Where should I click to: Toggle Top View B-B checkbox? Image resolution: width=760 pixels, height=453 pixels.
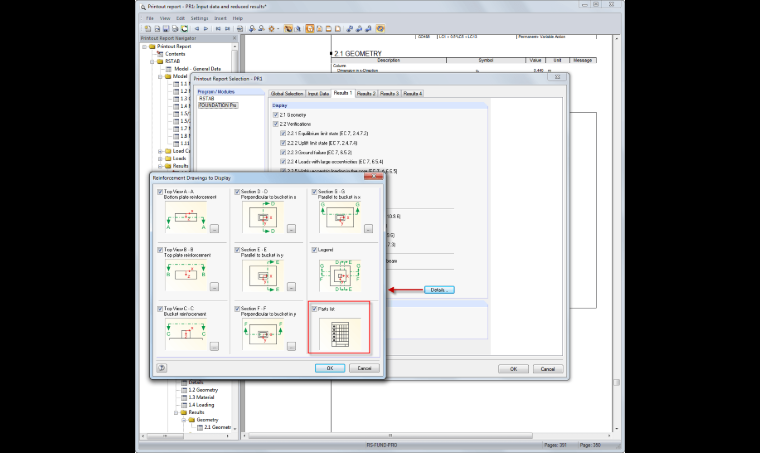[x=160, y=250]
